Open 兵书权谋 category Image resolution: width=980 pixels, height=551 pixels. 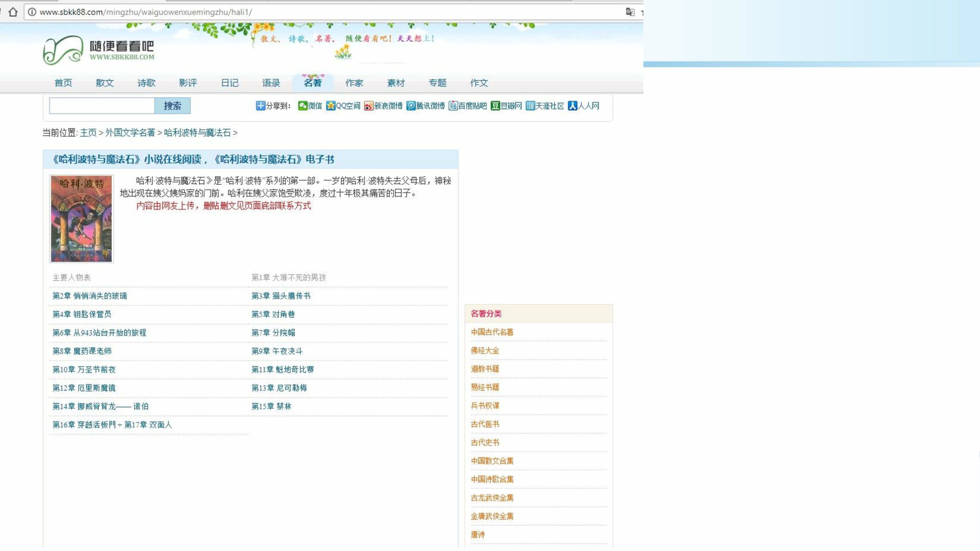(x=485, y=406)
